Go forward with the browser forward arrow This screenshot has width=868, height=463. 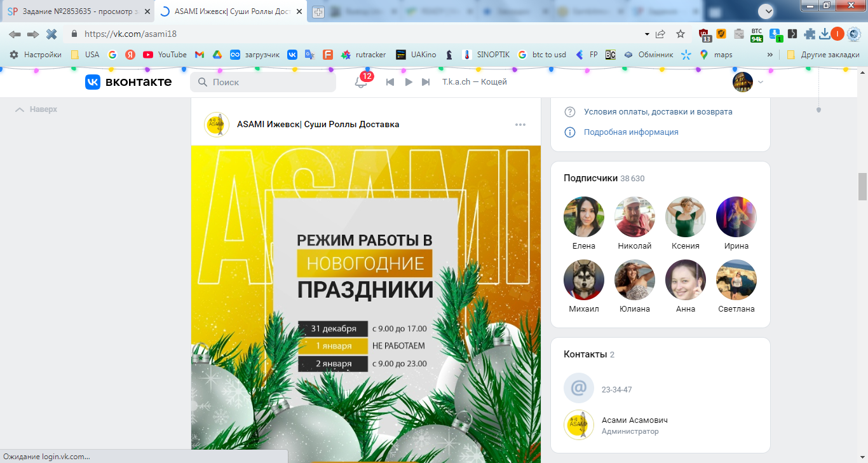[33, 34]
